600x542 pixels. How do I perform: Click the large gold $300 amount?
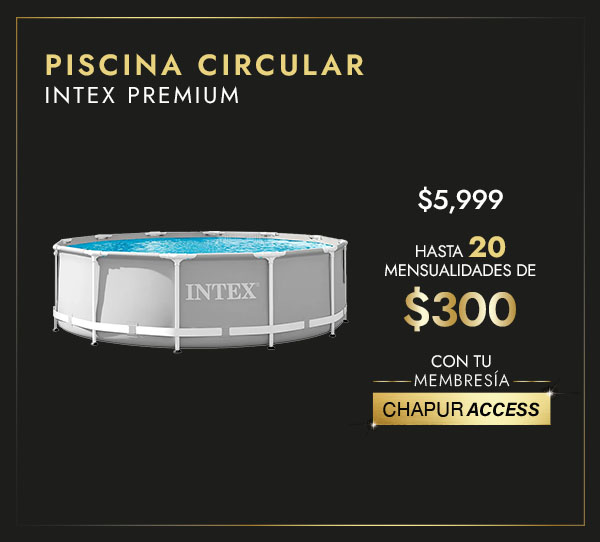460,310
